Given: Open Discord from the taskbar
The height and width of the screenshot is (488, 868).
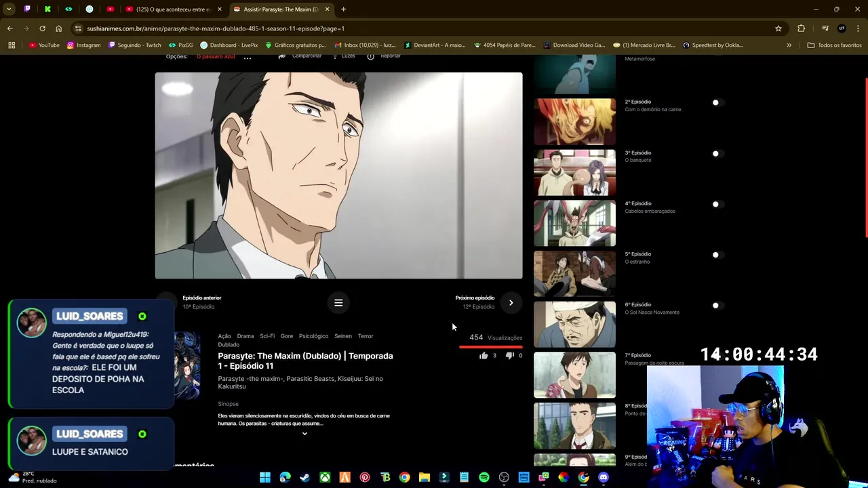Looking at the screenshot, I should tap(604, 477).
